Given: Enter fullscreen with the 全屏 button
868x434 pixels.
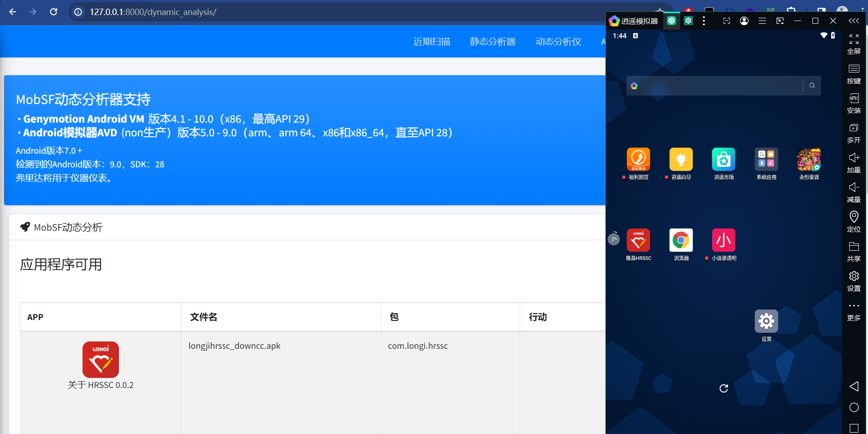Looking at the screenshot, I should pyautogui.click(x=854, y=44).
